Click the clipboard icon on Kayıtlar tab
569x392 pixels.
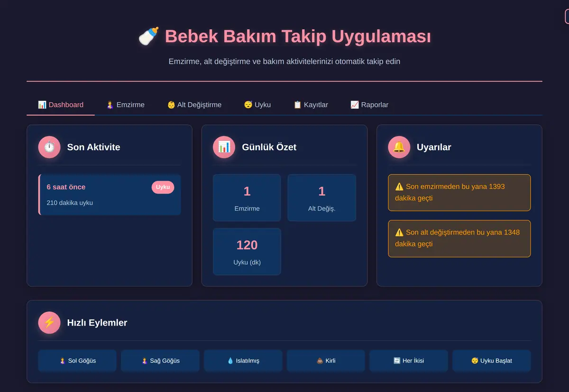(x=297, y=105)
